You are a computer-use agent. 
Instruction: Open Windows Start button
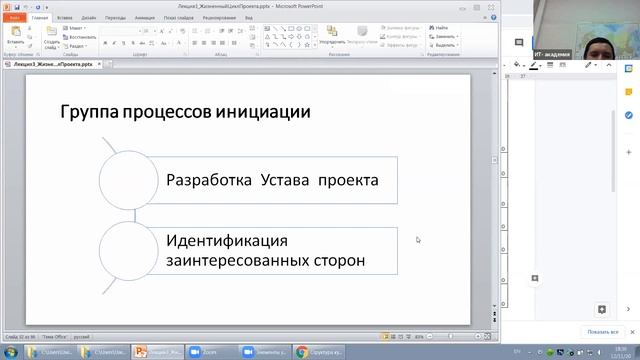tap(11, 352)
